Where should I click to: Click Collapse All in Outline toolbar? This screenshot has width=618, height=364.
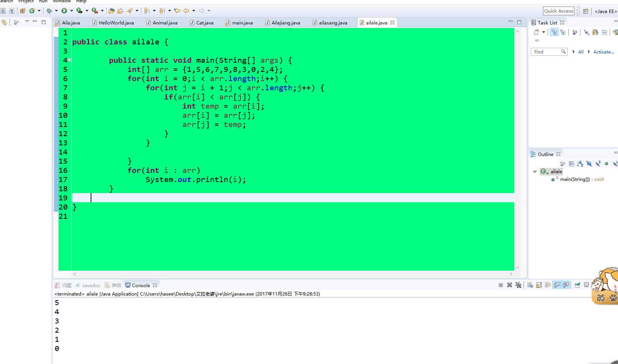click(x=571, y=164)
